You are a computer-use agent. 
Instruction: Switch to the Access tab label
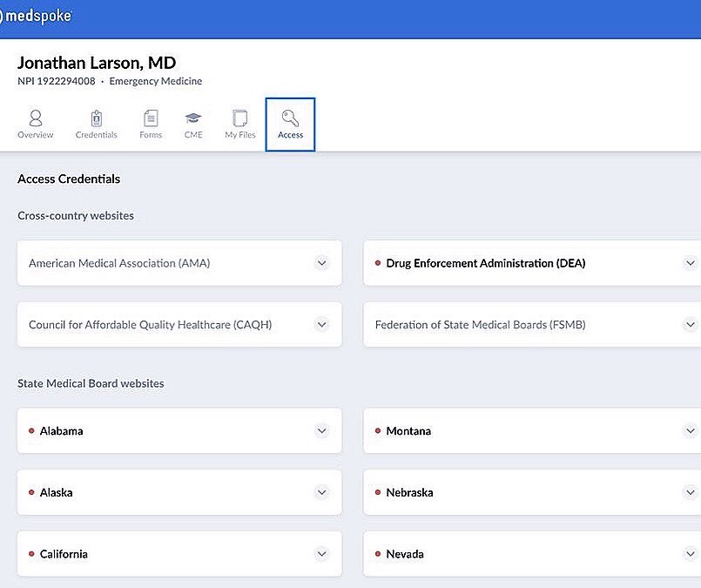[290, 135]
